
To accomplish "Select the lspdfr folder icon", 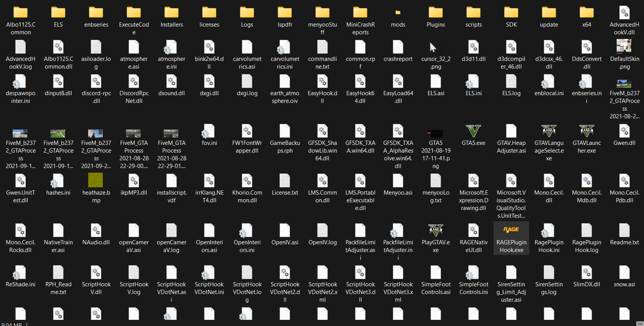I will tap(285, 12).
